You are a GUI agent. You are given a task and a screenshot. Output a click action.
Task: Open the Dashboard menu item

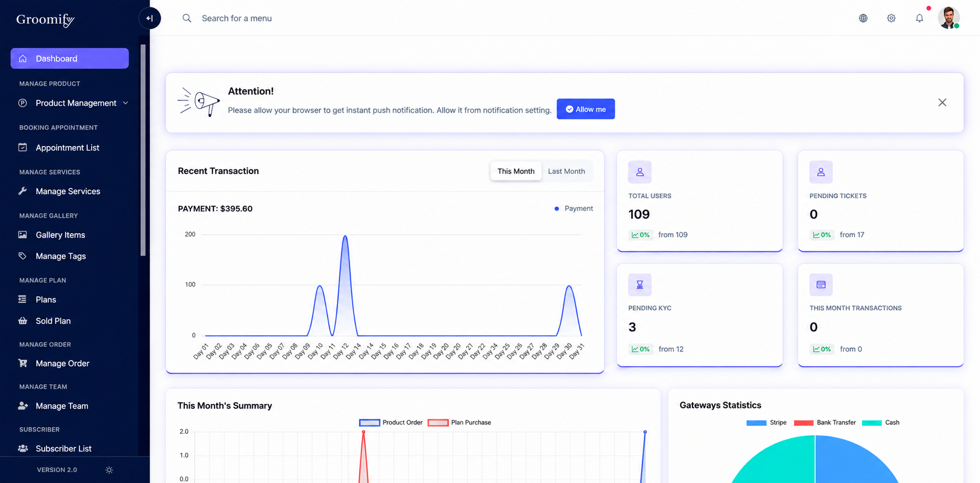click(x=70, y=59)
